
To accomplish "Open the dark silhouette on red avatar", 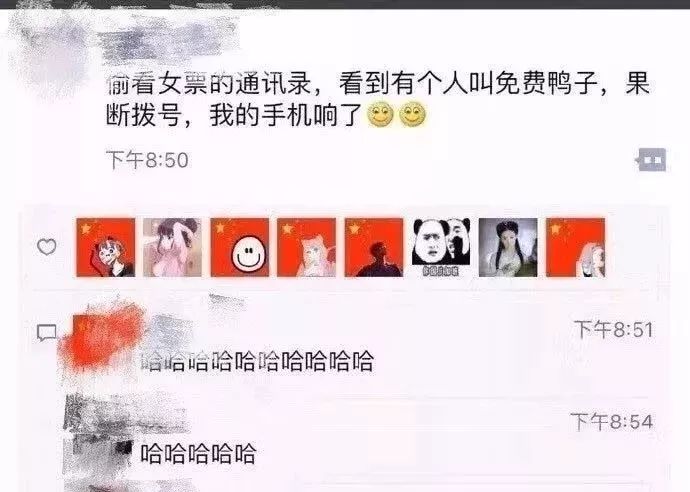I will click(374, 247).
